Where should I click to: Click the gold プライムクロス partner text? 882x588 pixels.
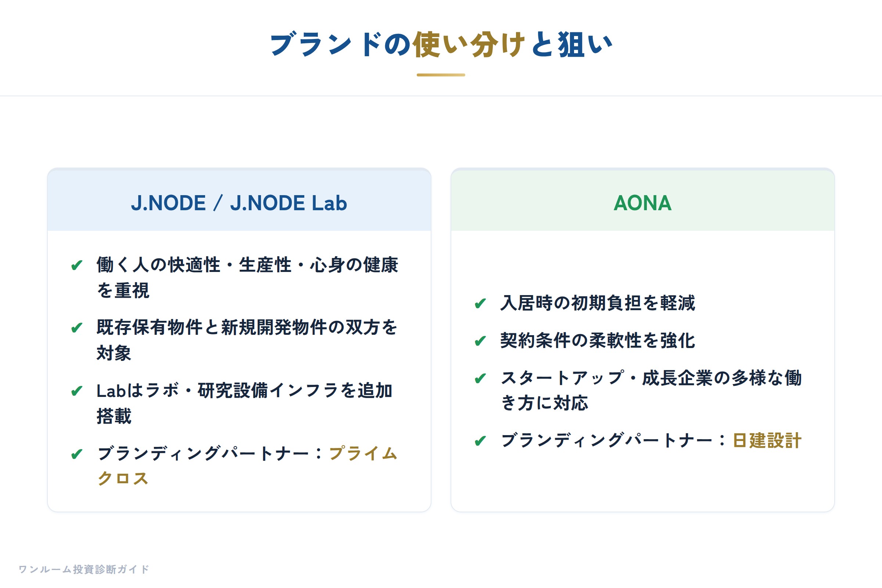[x=247, y=466]
